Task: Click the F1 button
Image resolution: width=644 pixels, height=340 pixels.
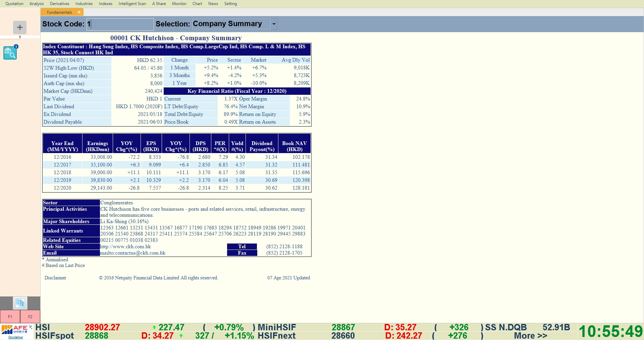Action: (x=10, y=317)
